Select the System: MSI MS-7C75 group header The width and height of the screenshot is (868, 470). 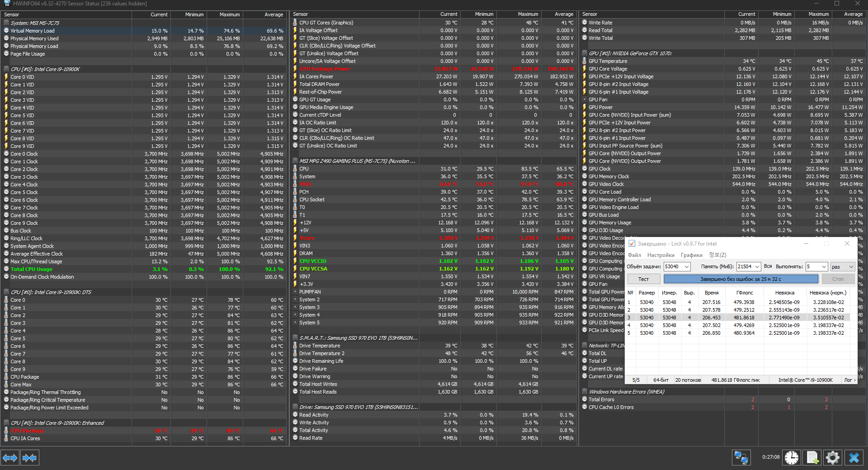click(35, 23)
